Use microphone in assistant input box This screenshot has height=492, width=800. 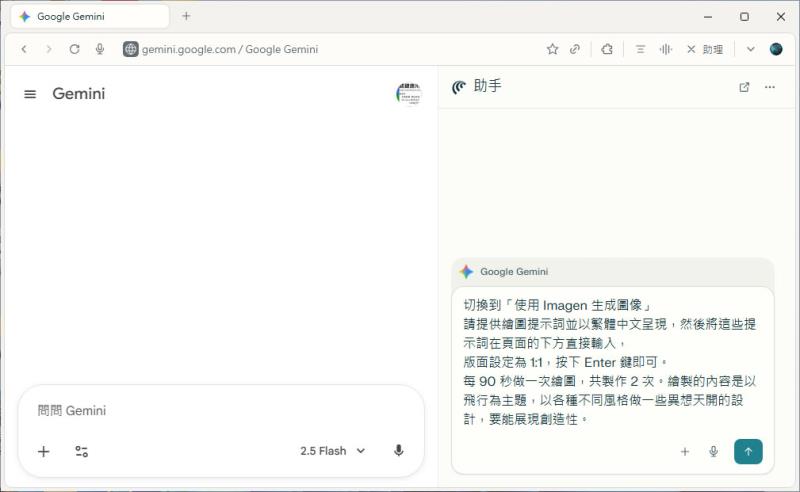pyautogui.click(x=714, y=452)
